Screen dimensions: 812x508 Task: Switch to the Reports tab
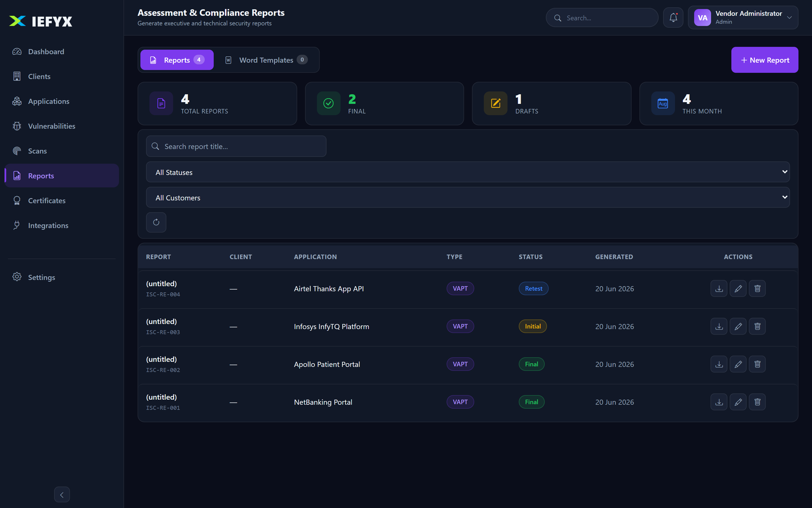(177, 60)
